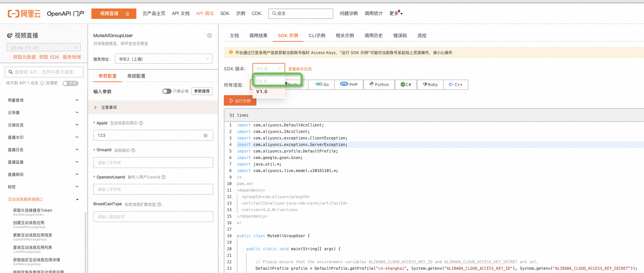The width and height of the screenshot is (644, 273).
Task: Switch to the 相关示例 tab
Action: pyautogui.click(x=345, y=36)
